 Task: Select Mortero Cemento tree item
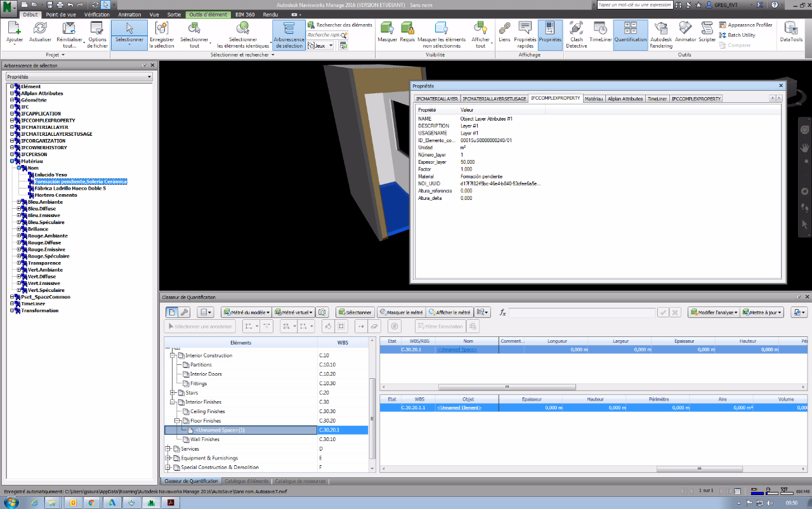pos(56,195)
